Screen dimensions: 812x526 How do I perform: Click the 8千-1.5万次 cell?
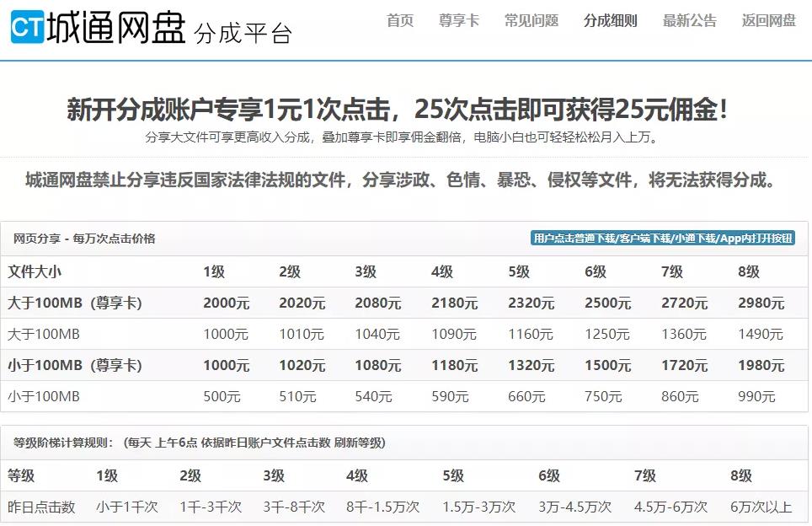(x=382, y=507)
